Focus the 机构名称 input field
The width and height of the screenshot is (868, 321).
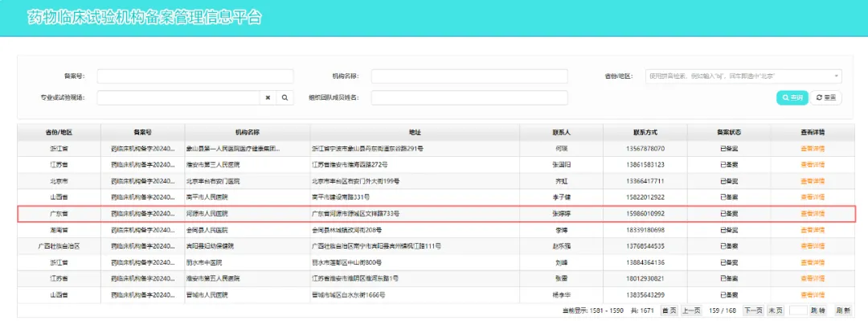coord(469,76)
